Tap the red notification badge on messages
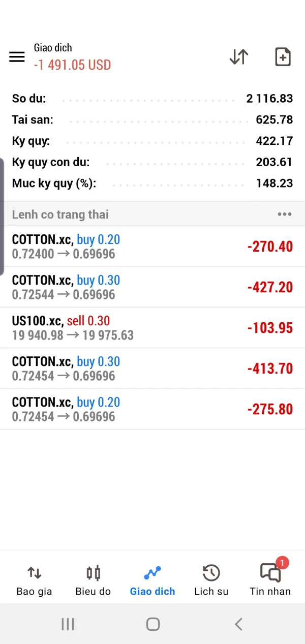The width and height of the screenshot is (305, 644). tap(282, 563)
